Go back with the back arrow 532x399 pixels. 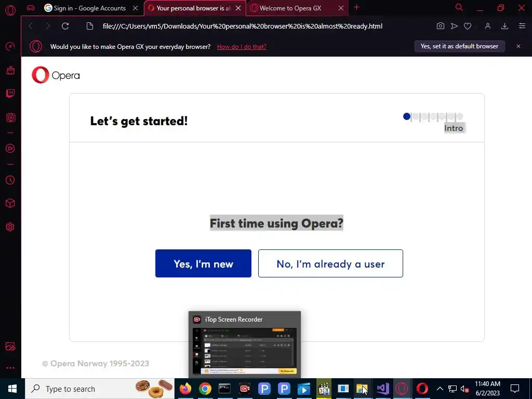click(x=31, y=26)
